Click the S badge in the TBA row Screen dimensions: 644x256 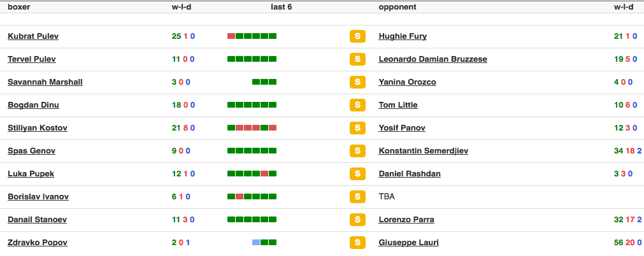coord(357,197)
